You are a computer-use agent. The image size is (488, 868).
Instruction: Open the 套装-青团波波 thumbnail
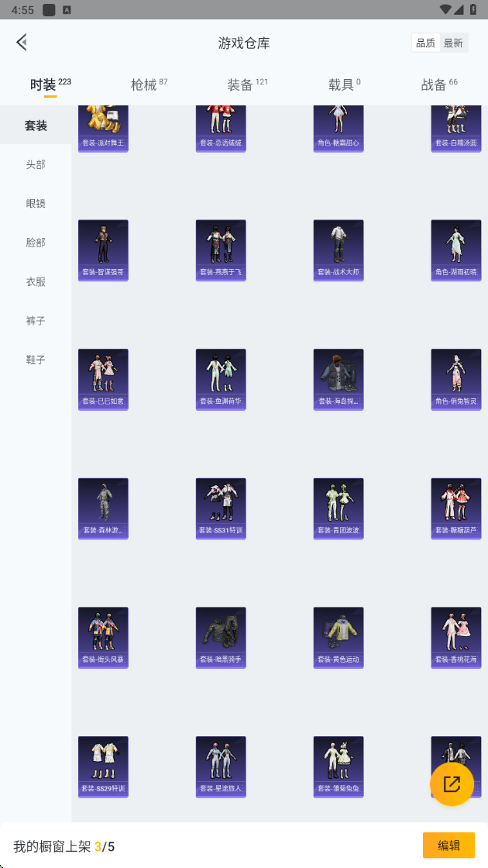(339, 508)
